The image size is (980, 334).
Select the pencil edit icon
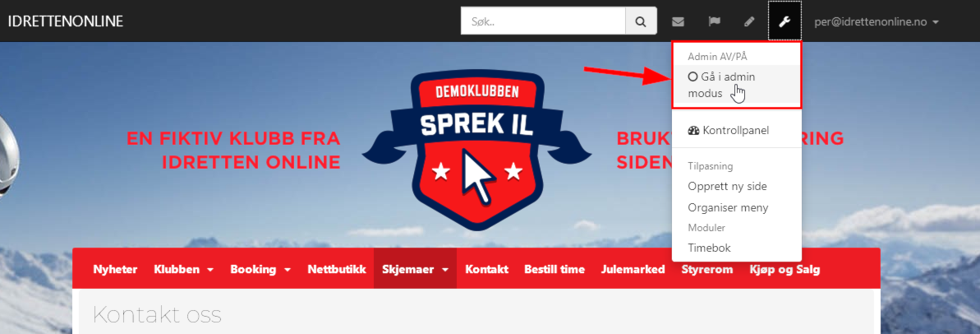[x=749, y=21]
